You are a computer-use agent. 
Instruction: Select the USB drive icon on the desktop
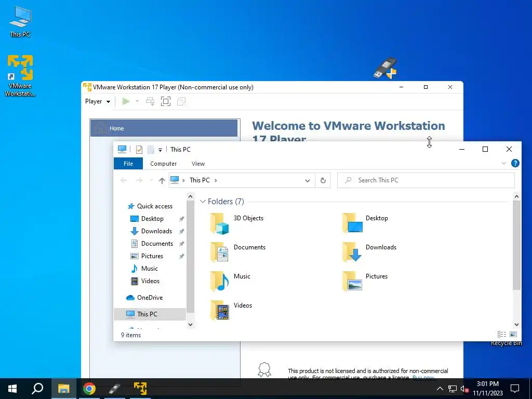tap(385, 68)
